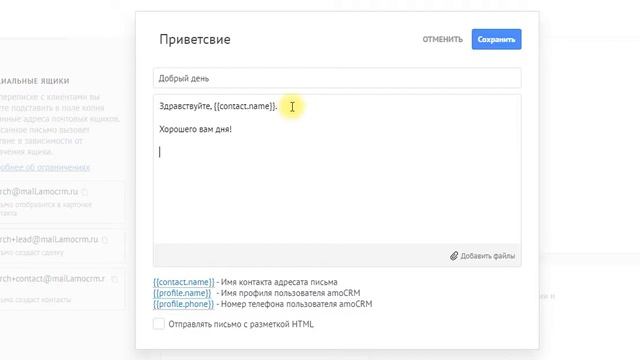Enable the Отправлять письмо с разметкой HTML checkbox
The width and height of the screenshot is (640, 360).
pos(159,324)
